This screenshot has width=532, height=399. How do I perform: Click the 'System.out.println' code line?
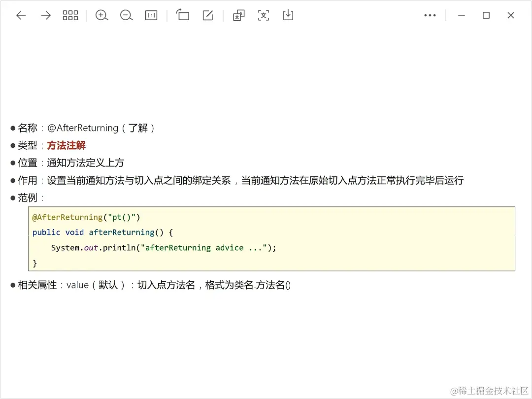164,248
